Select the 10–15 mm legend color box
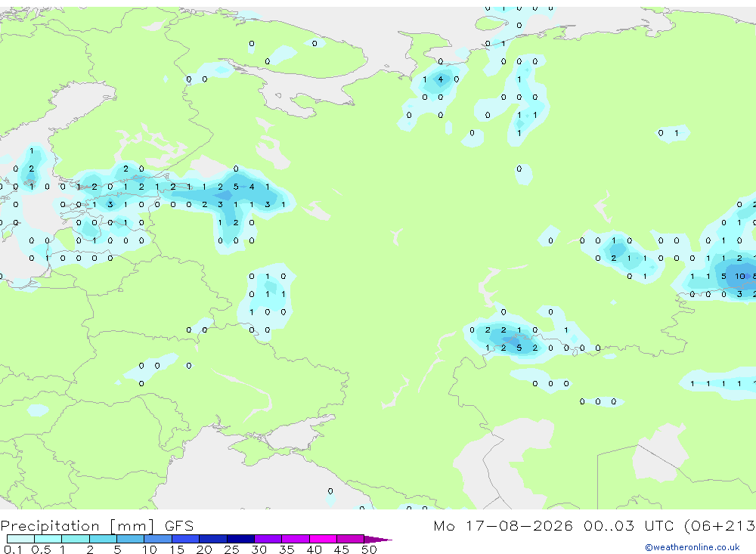Screen dimensions: 756x554 point(158,539)
